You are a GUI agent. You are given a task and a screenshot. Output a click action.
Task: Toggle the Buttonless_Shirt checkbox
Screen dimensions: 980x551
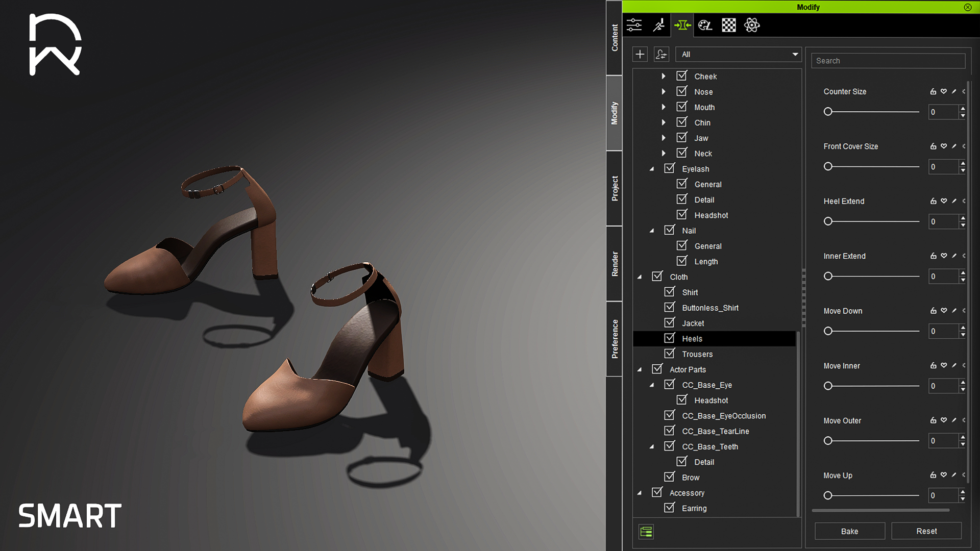[670, 307]
